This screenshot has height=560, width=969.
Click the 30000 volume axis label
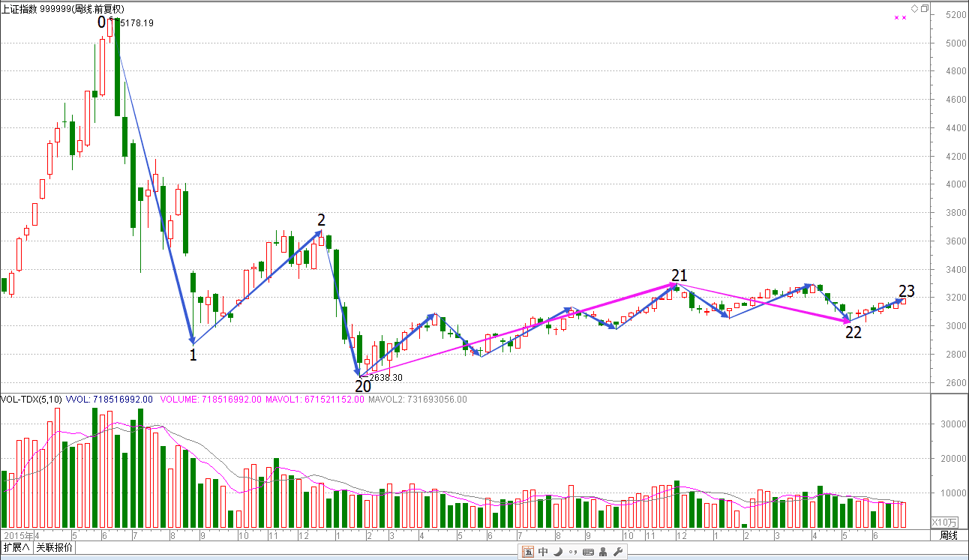coord(953,424)
